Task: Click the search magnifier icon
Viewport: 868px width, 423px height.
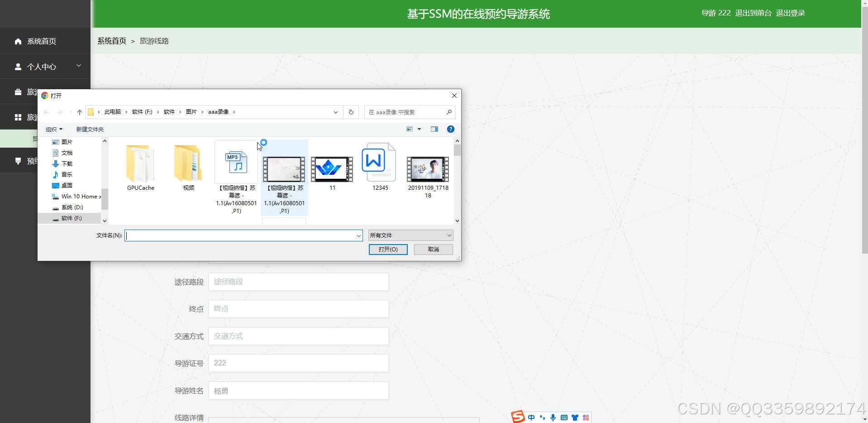Action: click(x=449, y=112)
